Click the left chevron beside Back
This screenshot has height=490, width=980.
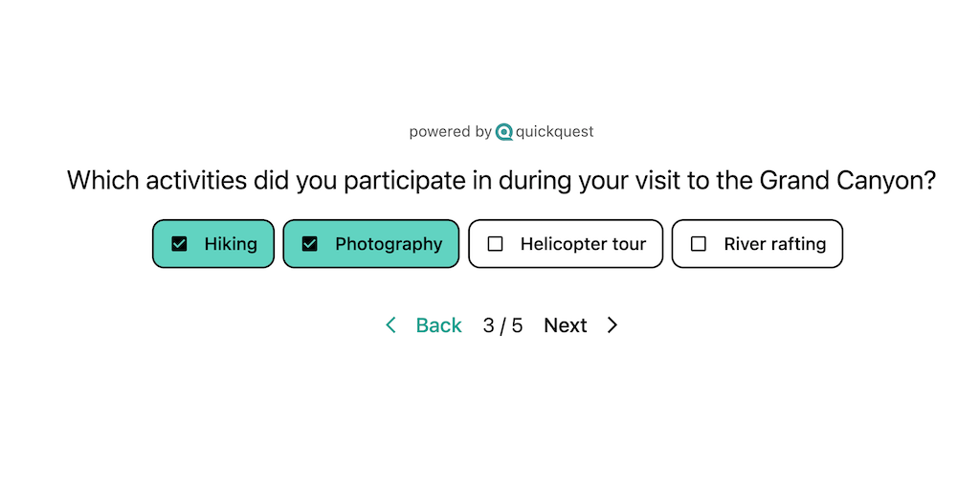point(390,325)
